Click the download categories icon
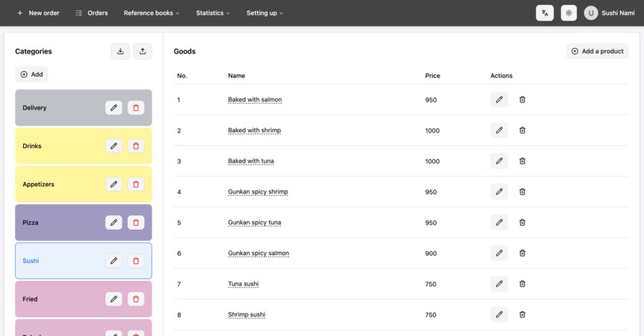The image size is (644, 336). [x=121, y=51]
